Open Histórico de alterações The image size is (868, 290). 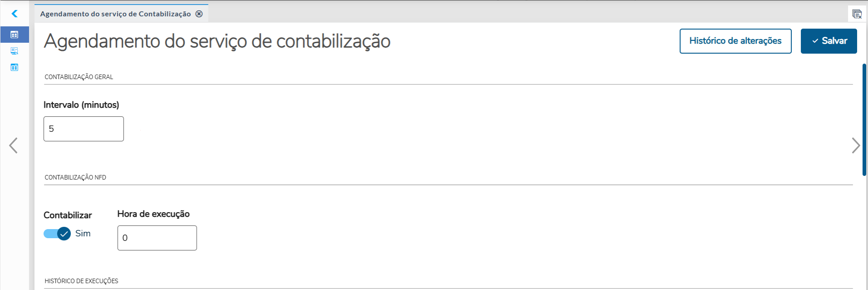coord(735,41)
